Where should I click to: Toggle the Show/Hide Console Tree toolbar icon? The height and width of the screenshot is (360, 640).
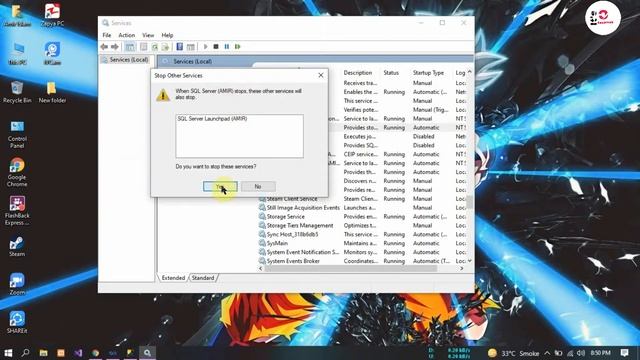(130, 47)
